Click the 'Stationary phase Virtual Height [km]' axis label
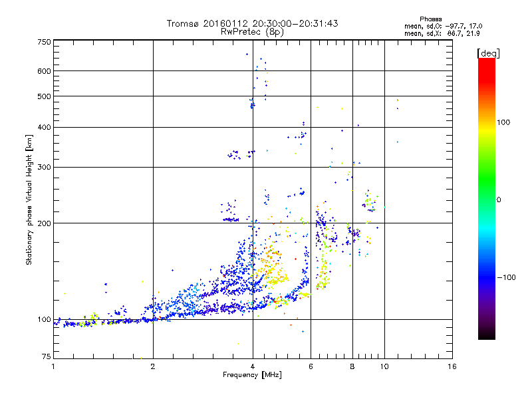532x399 pixels. pos(29,199)
